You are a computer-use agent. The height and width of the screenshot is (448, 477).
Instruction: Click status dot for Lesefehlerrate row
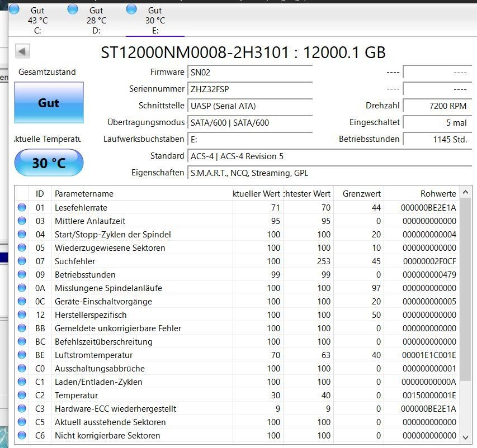click(22, 207)
